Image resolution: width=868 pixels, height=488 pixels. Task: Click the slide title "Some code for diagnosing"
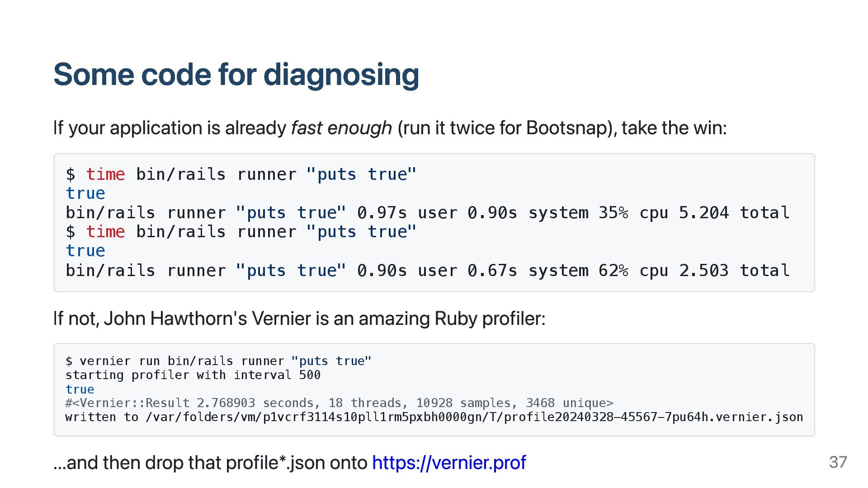(236, 74)
